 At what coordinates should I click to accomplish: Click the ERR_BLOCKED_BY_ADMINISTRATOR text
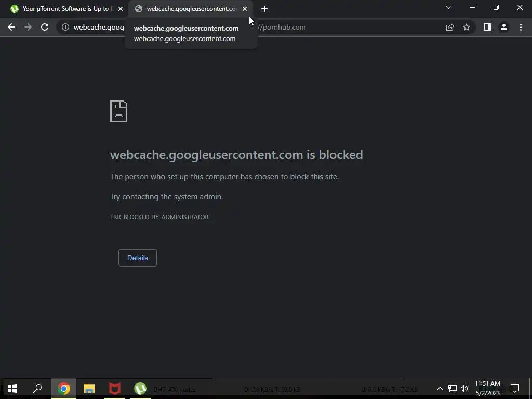tap(159, 217)
